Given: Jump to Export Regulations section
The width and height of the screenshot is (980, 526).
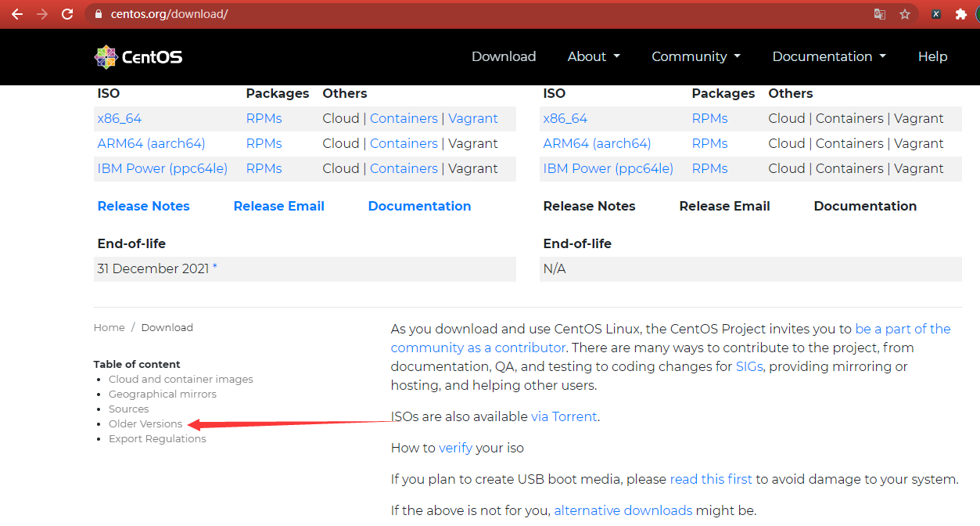Looking at the screenshot, I should [x=157, y=438].
